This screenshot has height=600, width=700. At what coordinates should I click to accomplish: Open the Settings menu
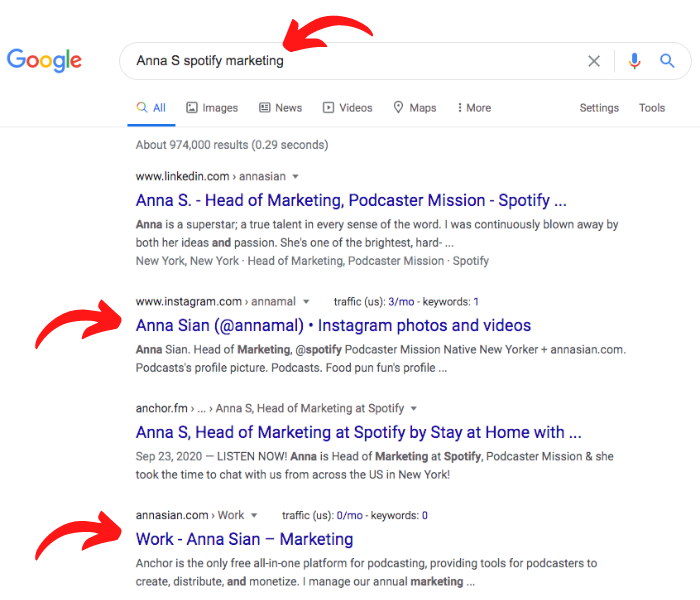pos(599,108)
